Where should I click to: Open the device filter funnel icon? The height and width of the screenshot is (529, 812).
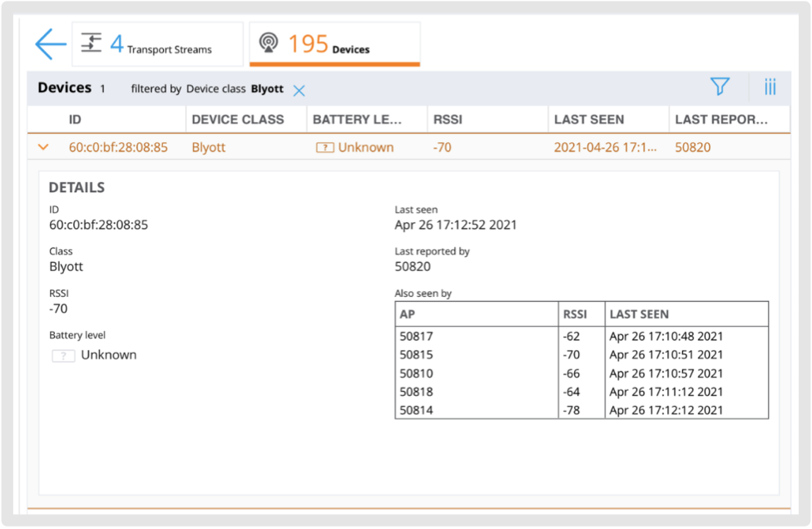point(720,87)
